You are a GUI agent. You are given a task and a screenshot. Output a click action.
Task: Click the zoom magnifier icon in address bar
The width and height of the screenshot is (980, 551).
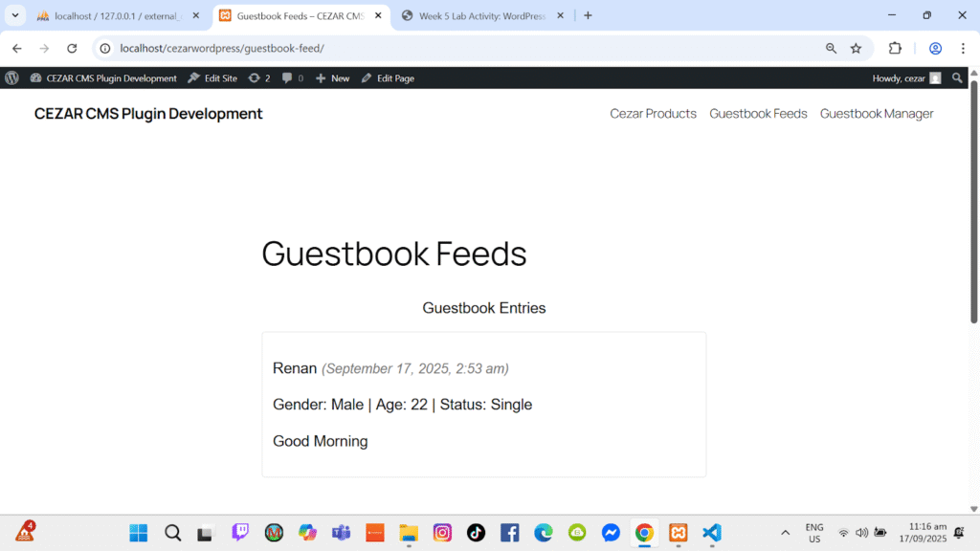point(831,48)
